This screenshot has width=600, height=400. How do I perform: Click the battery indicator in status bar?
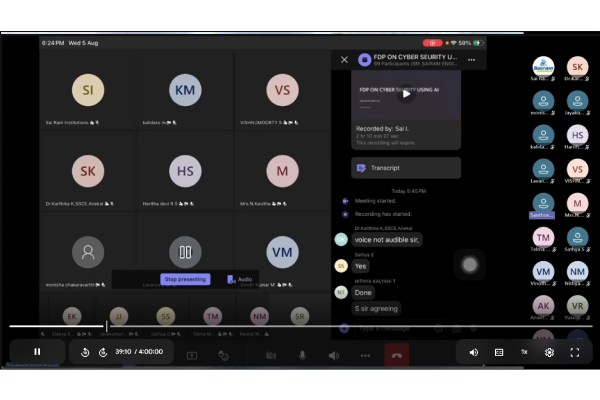(478, 43)
